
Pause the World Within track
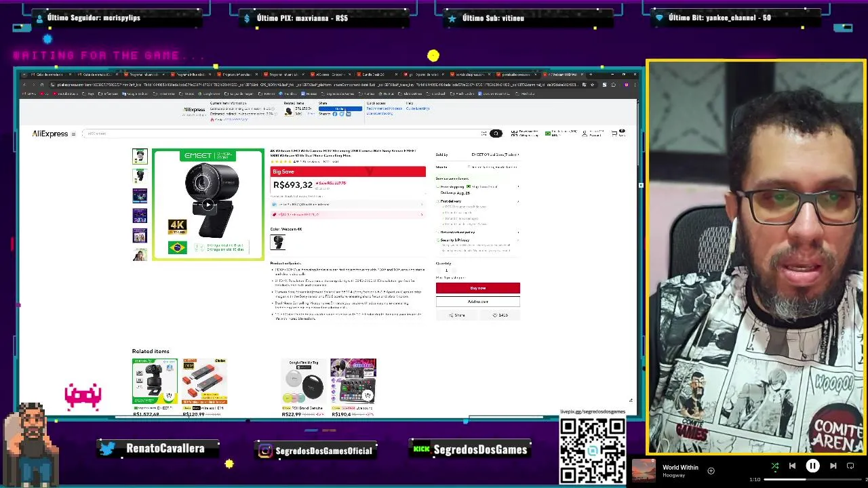(812, 466)
